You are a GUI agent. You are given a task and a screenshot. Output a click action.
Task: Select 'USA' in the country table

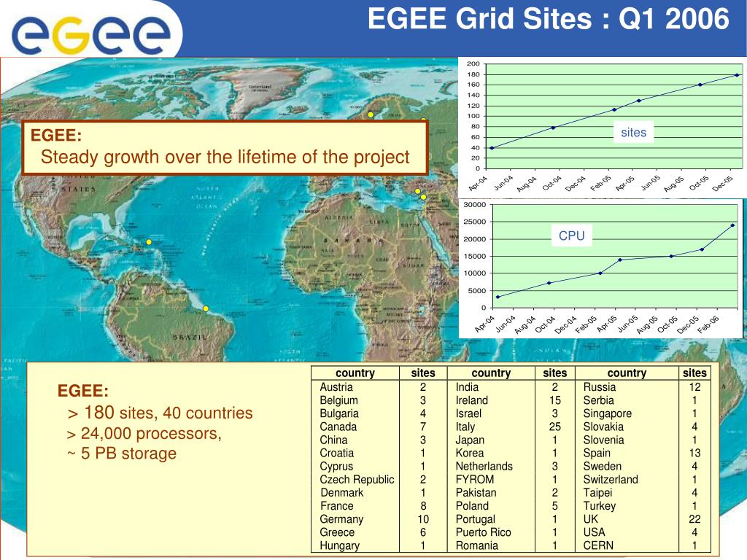[594, 532]
